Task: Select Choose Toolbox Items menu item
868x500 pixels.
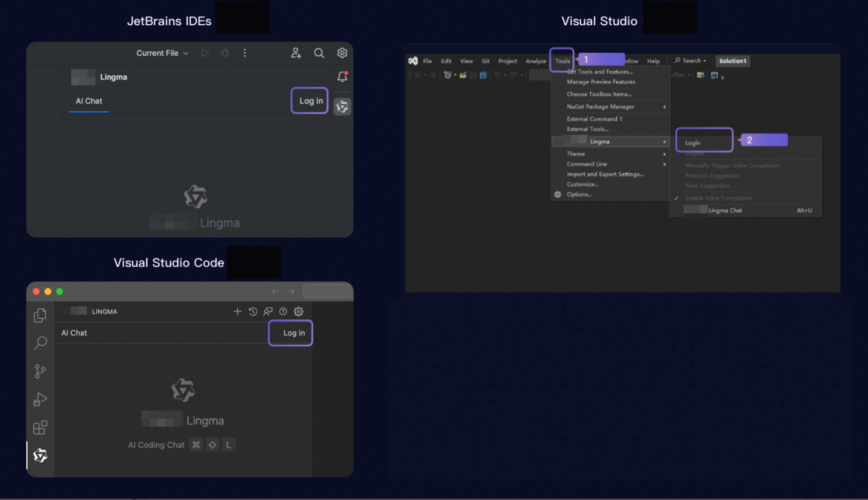Action: click(599, 94)
